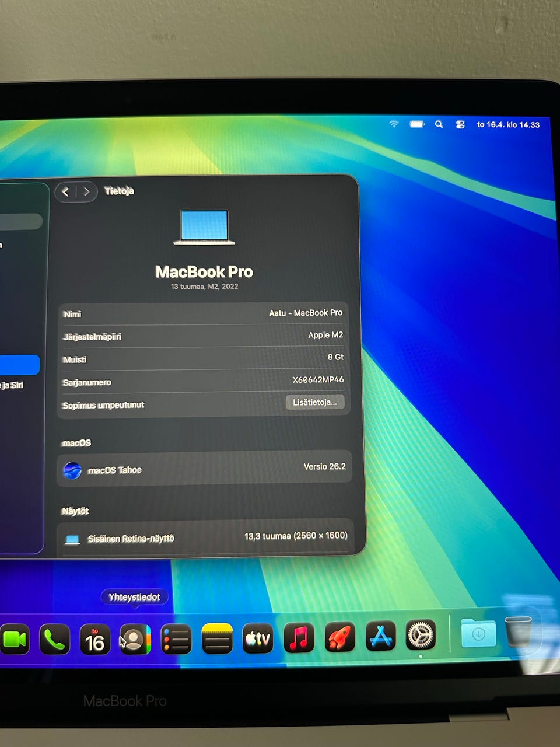Click the 'MacBook Pro' heading
560x747 pixels.
(x=204, y=272)
